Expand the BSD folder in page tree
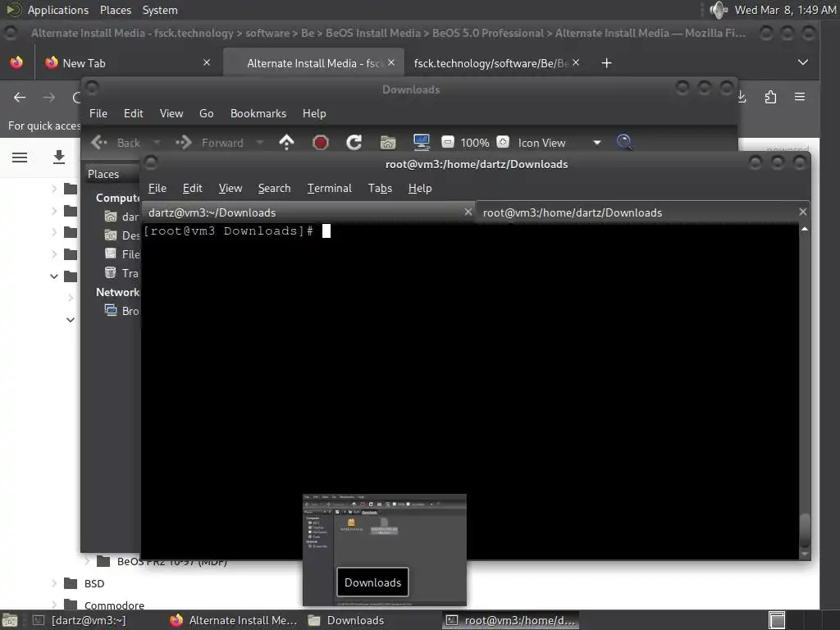Screen dimensions: 840x630 [53, 583]
